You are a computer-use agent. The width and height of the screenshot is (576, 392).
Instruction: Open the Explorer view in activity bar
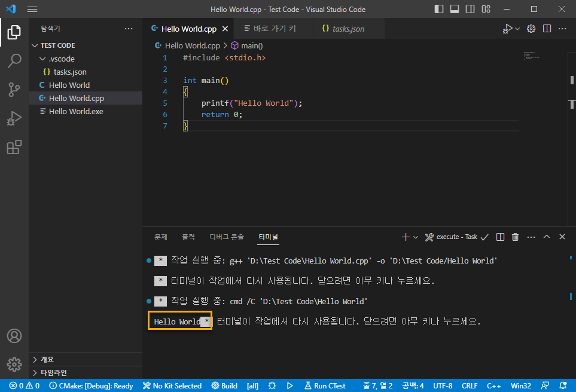point(14,32)
